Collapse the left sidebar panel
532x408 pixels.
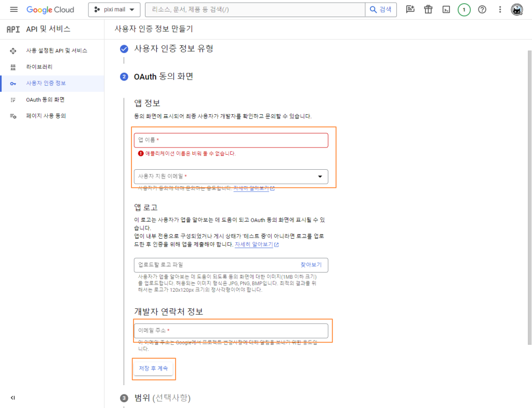click(13, 398)
